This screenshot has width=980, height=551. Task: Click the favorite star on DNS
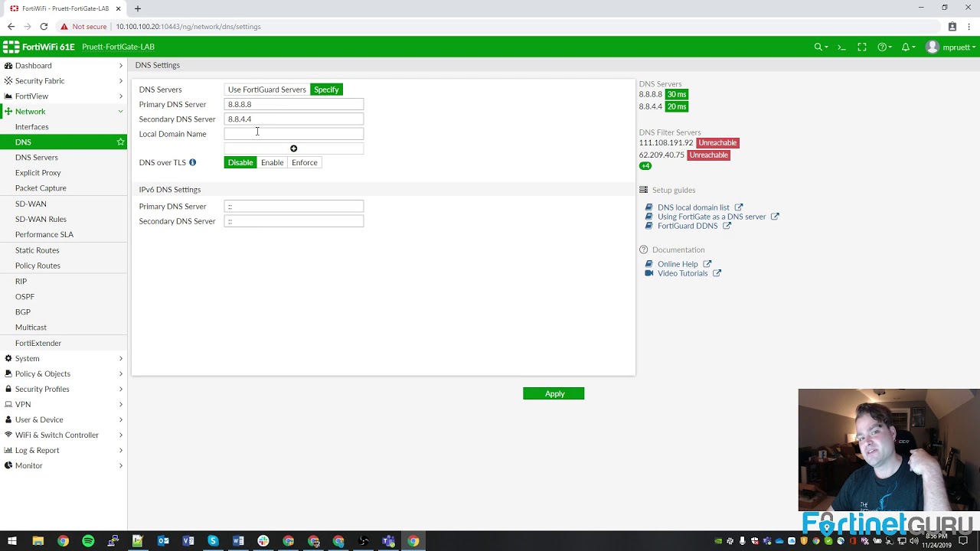[120, 142]
